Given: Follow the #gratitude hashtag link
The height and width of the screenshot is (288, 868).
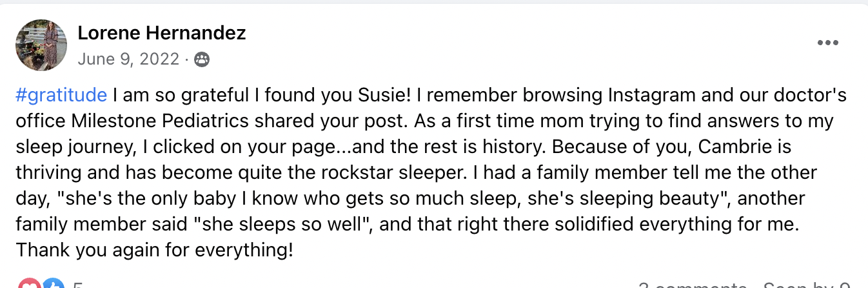Looking at the screenshot, I should [x=61, y=96].
